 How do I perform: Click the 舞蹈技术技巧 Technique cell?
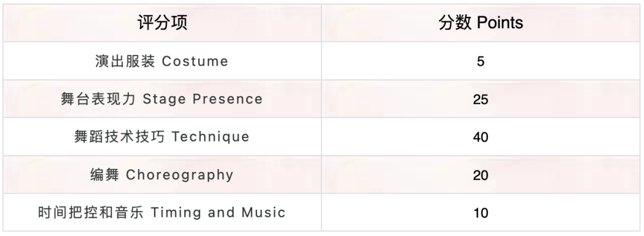[162, 137]
